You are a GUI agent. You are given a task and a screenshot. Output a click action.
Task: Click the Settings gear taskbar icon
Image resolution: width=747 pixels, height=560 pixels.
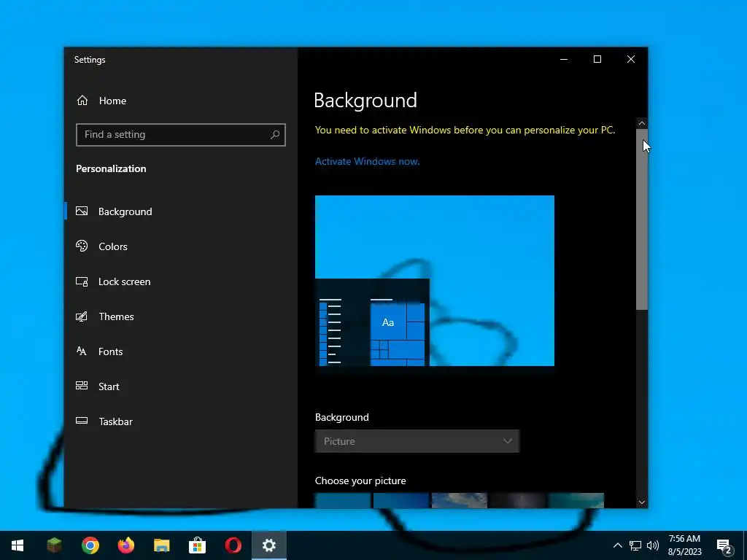(269, 545)
